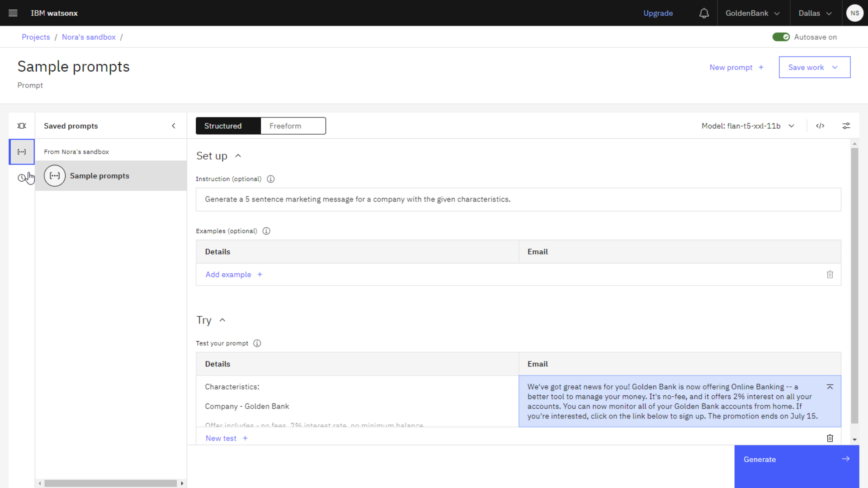
Task: Open the hamburger navigation menu
Action: [13, 13]
